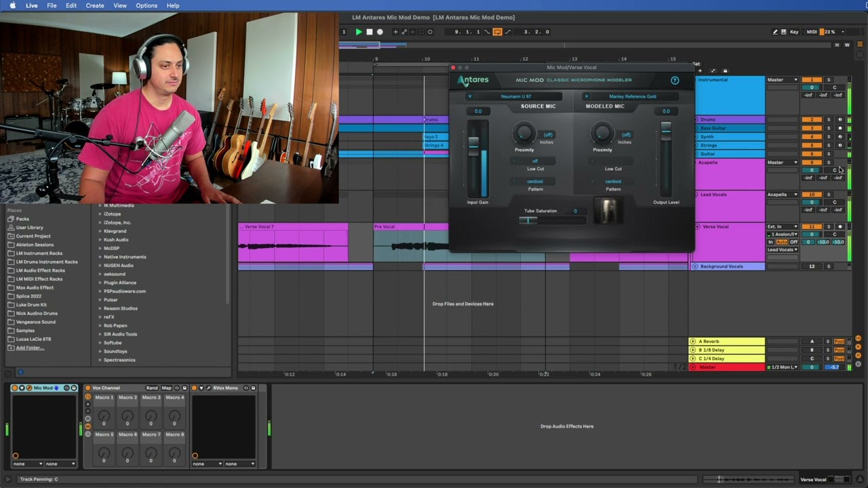Open the Ext. In input dropdown on Verse Vocal

point(783,226)
